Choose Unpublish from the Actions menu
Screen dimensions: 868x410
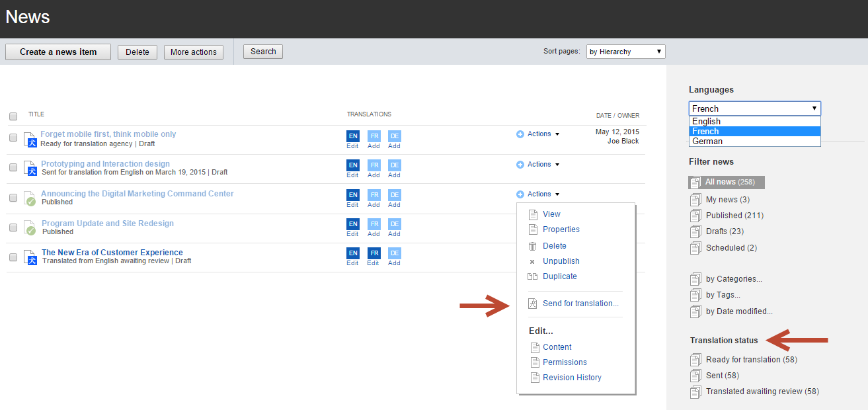tap(561, 261)
